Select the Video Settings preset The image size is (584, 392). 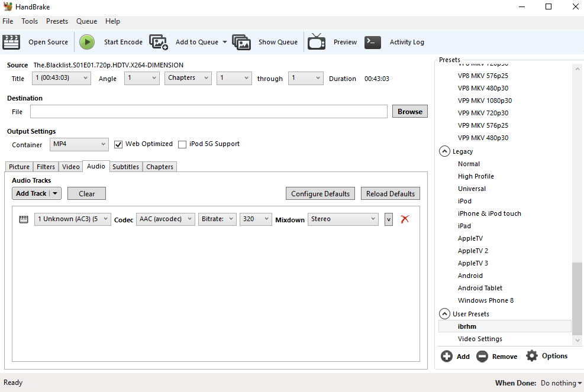pyautogui.click(x=480, y=339)
